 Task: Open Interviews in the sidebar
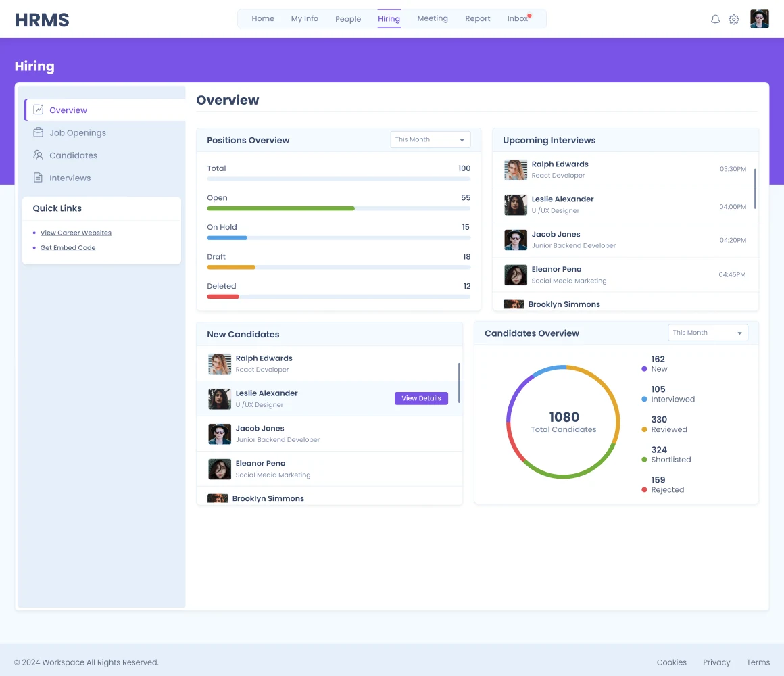coord(70,178)
